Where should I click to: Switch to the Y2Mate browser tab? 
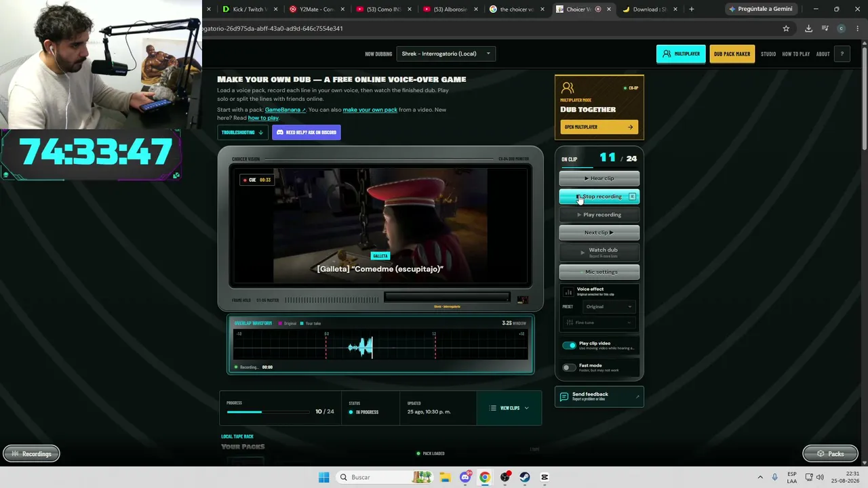tap(317, 9)
